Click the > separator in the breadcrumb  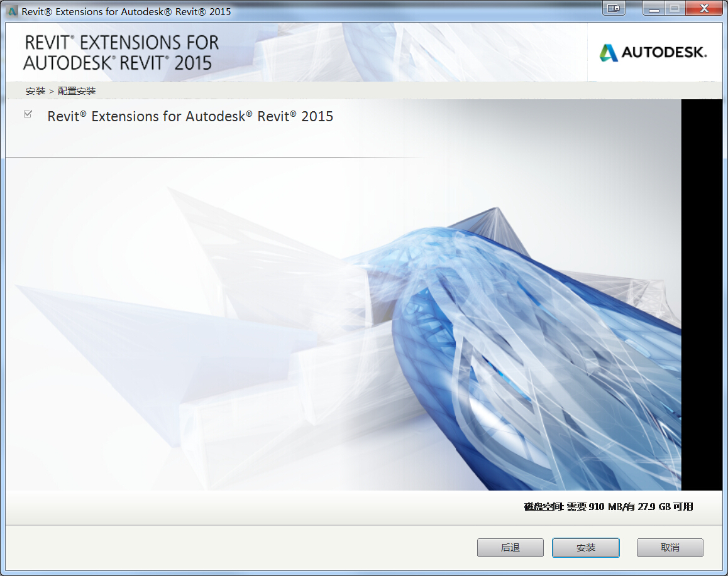52,91
